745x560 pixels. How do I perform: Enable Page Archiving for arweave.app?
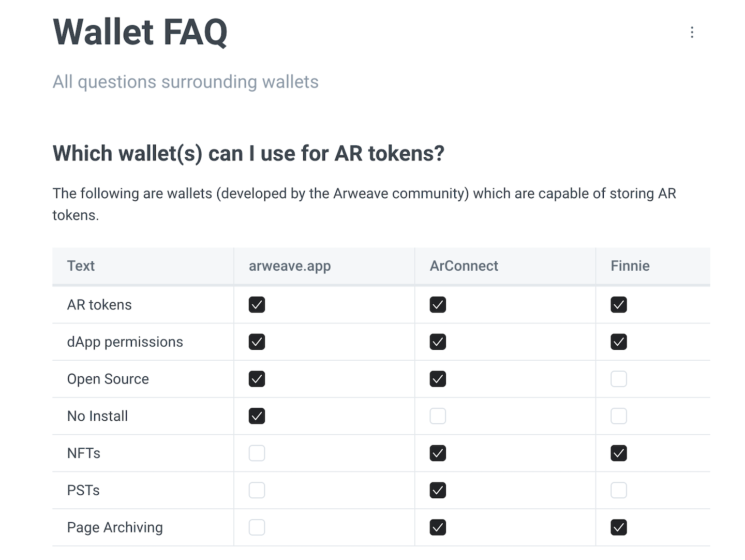tap(257, 527)
